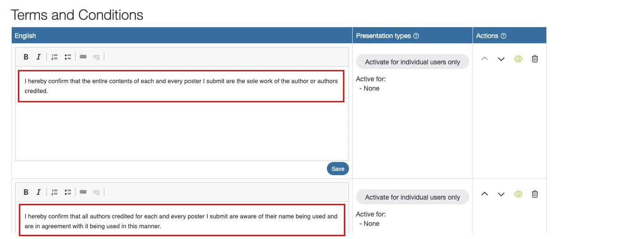
Task: Save the first term's text
Action: click(338, 169)
